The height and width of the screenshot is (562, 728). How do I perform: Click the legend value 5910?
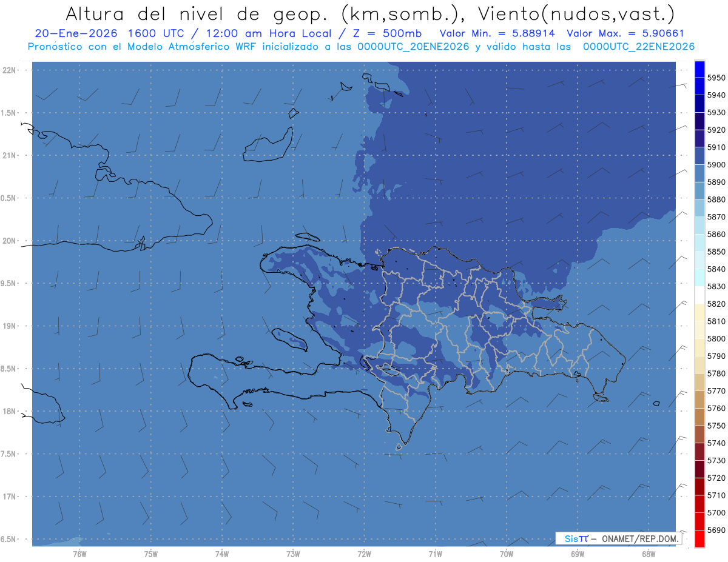pyautogui.click(x=716, y=147)
